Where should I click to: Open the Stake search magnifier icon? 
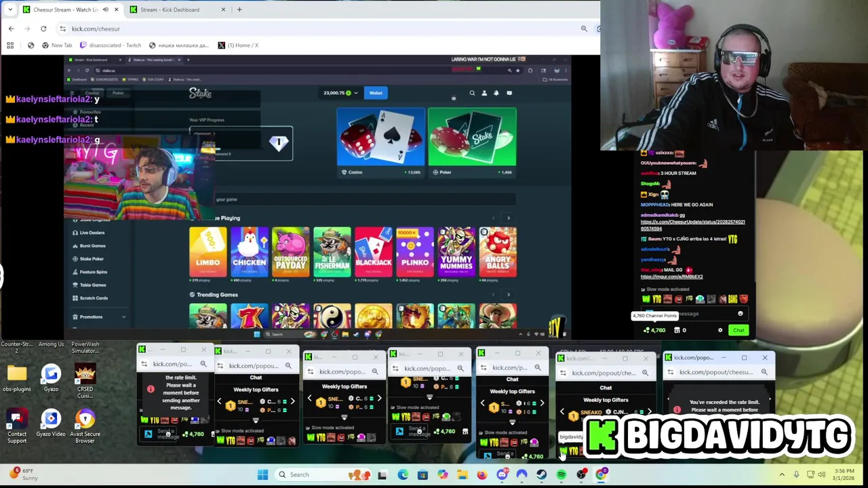pos(472,93)
